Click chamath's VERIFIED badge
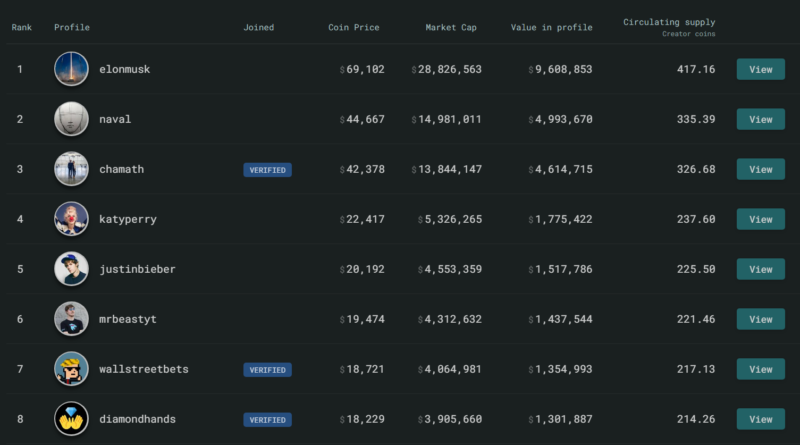Viewport: 800px width, 445px height. [267, 170]
